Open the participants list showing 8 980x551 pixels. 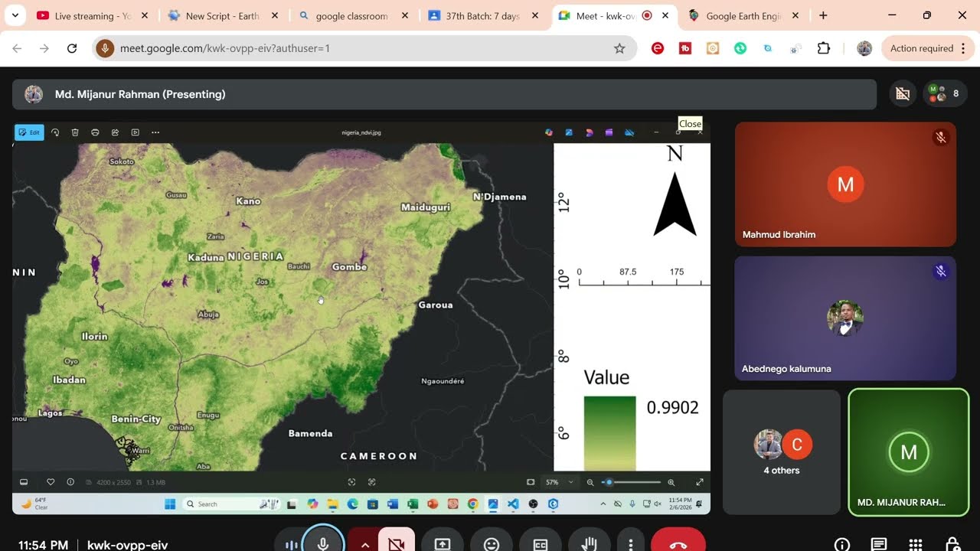[x=946, y=93]
